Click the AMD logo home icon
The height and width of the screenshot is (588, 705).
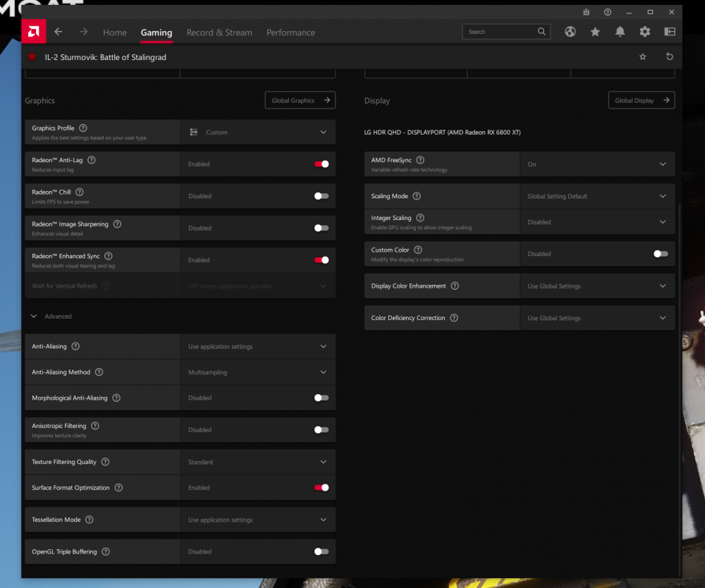click(x=33, y=32)
